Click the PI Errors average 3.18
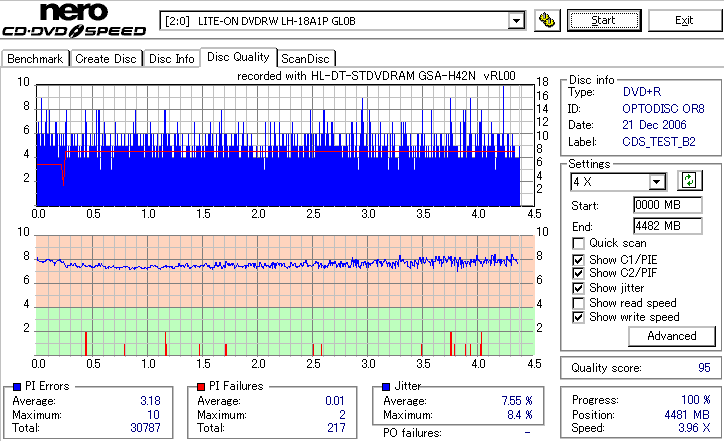Screen dimensions: 724x441 pyautogui.click(x=151, y=401)
